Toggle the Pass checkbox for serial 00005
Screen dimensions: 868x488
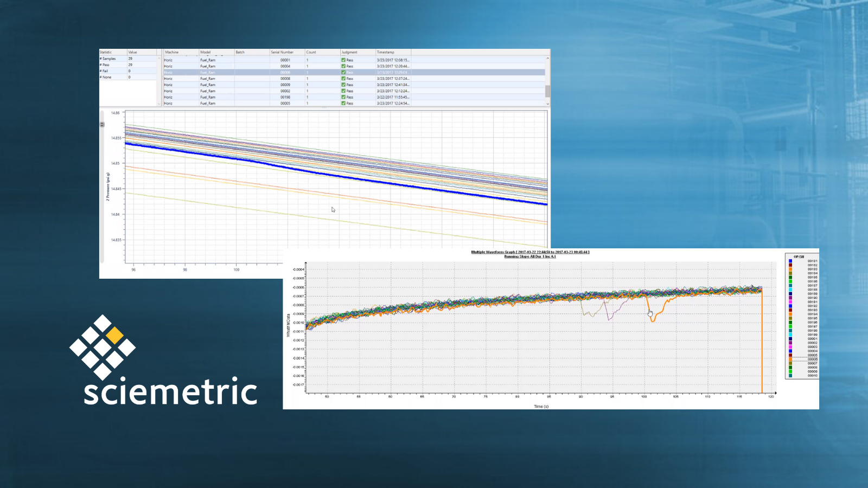[343, 103]
